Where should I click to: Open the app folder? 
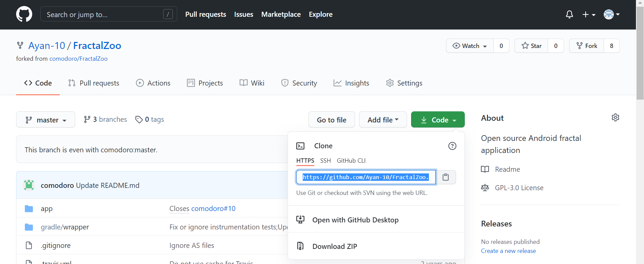click(47, 209)
